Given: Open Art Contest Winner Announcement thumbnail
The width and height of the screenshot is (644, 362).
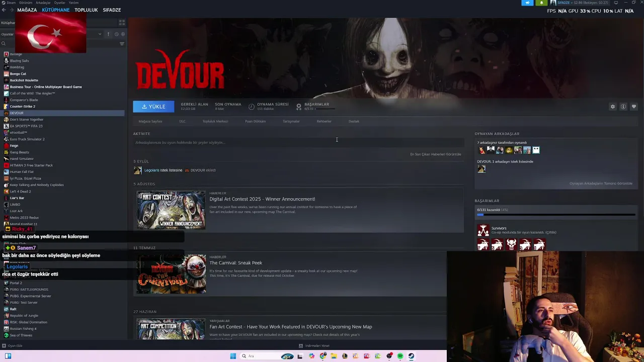Looking at the screenshot, I should tap(171, 210).
